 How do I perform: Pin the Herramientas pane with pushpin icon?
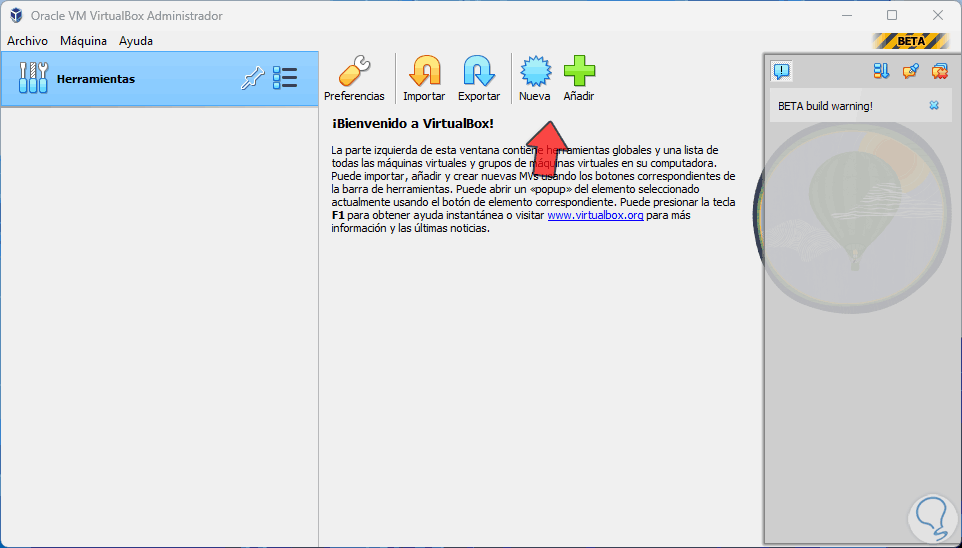(252, 79)
